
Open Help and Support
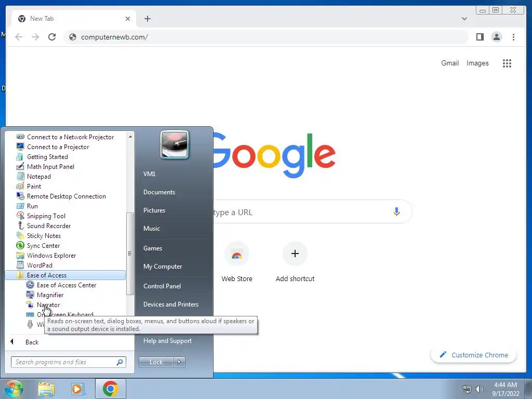(x=167, y=341)
